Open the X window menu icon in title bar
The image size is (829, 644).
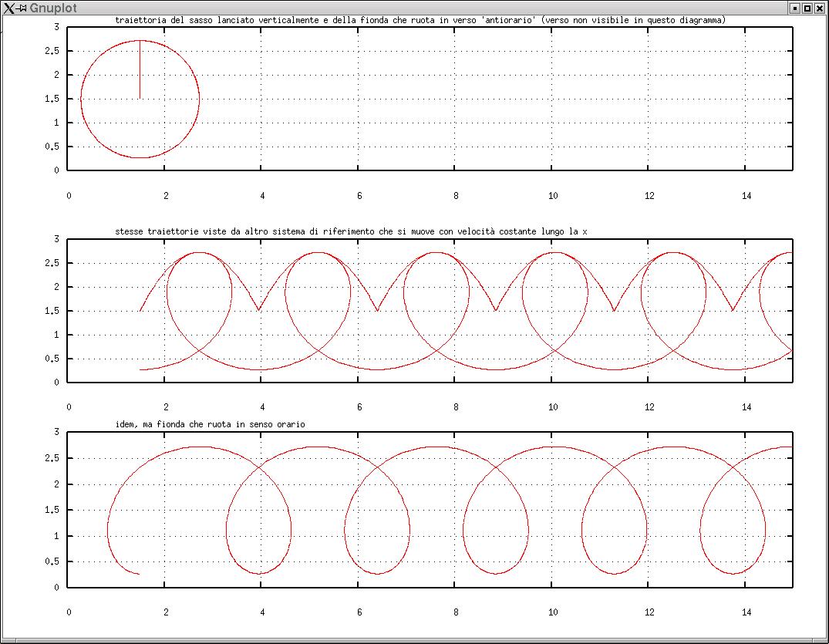tap(8, 8)
